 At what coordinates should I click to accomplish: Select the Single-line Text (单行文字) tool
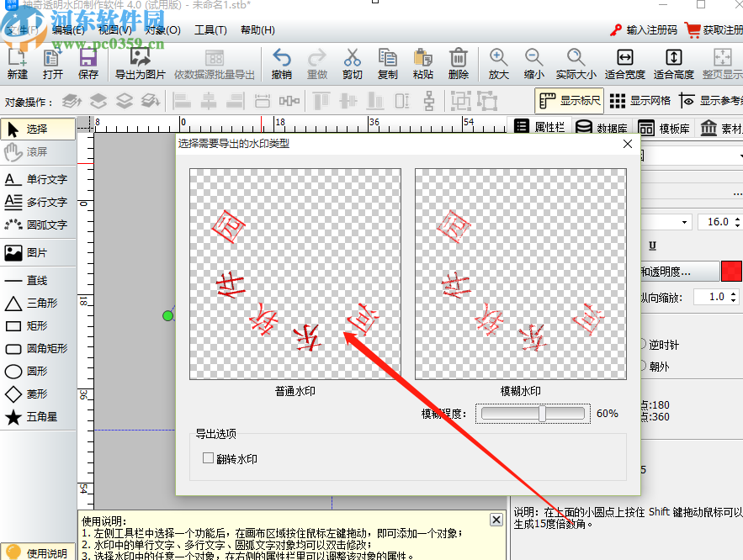tap(38, 179)
